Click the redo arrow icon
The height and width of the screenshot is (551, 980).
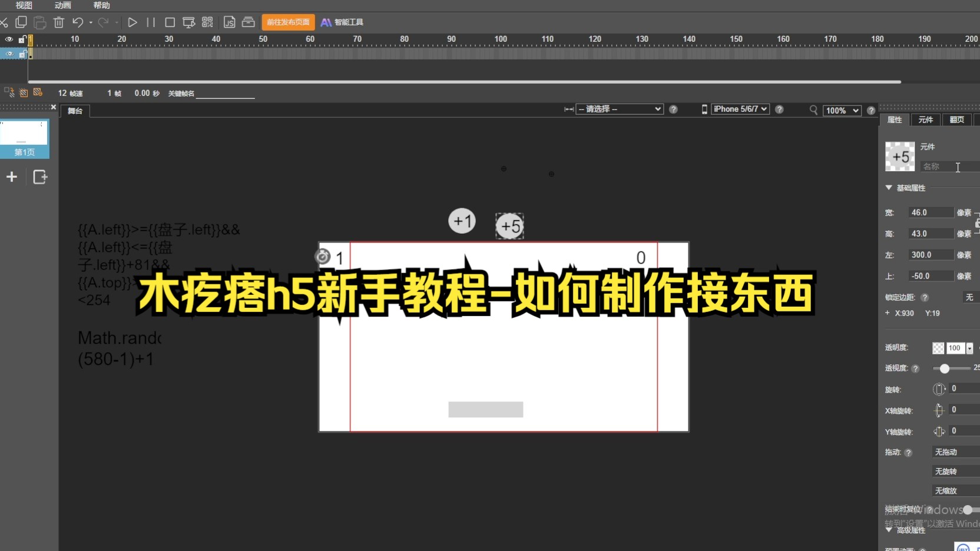point(104,22)
